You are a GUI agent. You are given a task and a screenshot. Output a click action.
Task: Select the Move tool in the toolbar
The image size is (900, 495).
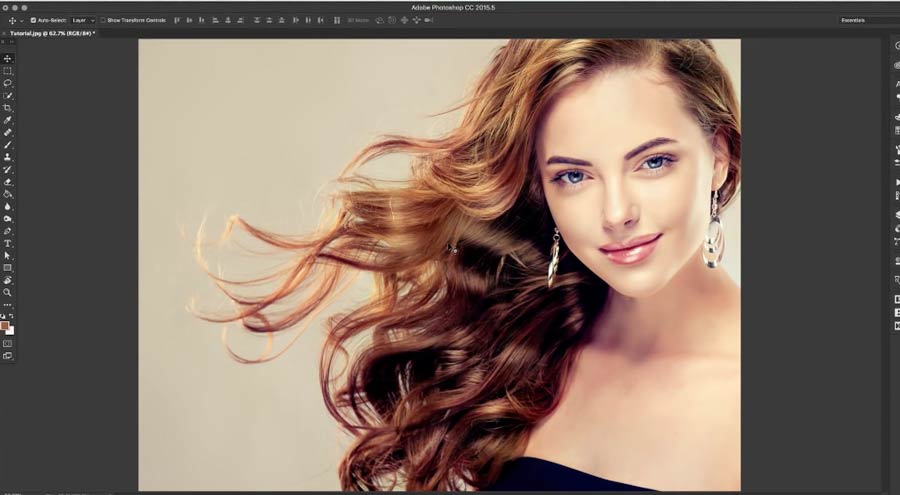click(8, 59)
